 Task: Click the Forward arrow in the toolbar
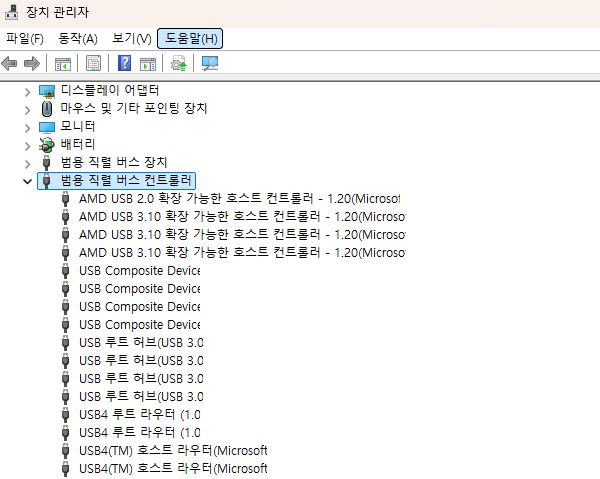tap(32, 63)
